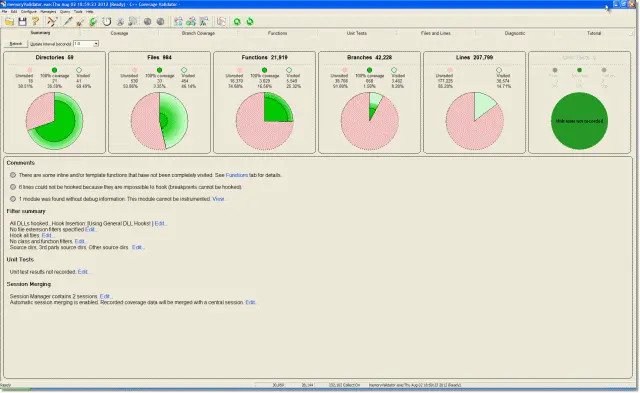Switch to the Tutorial tab
The image size is (640, 393).
[x=594, y=33]
